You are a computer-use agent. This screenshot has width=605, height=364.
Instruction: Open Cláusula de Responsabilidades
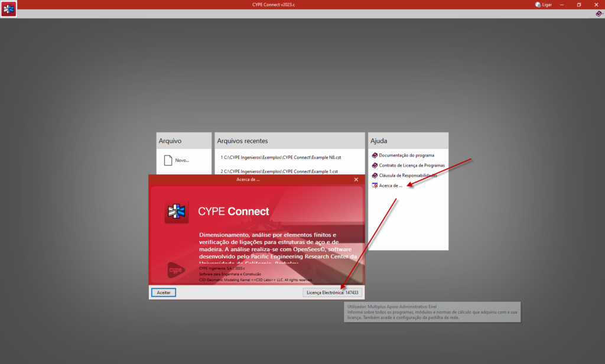[408, 175]
